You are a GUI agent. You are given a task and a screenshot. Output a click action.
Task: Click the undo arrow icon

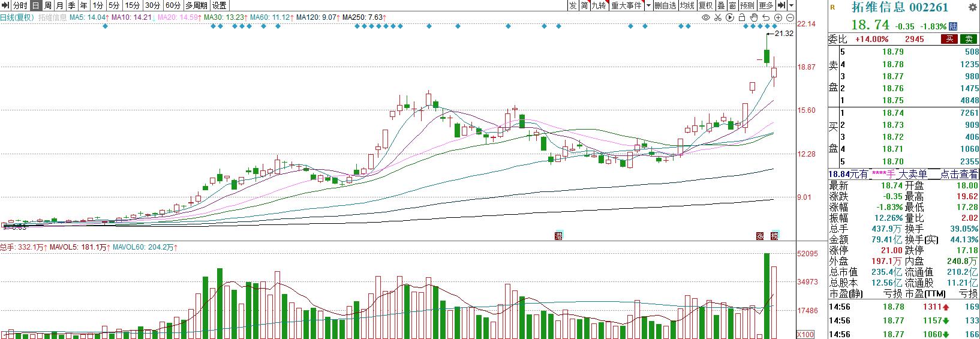[765, 17]
